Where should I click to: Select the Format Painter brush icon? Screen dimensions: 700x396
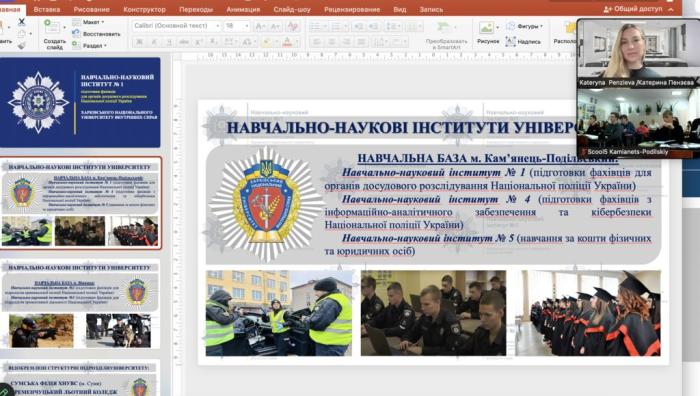pyautogui.click(x=21, y=45)
